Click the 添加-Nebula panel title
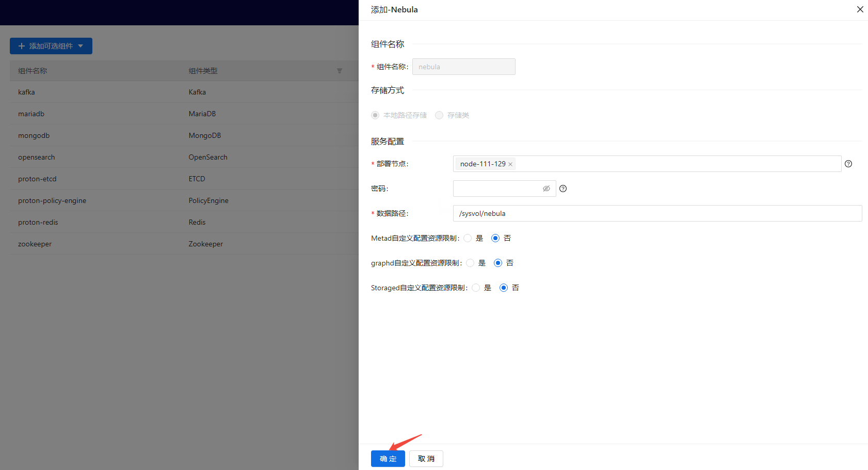Viewport: 868px width, 470px height. [x=394, y=9]
